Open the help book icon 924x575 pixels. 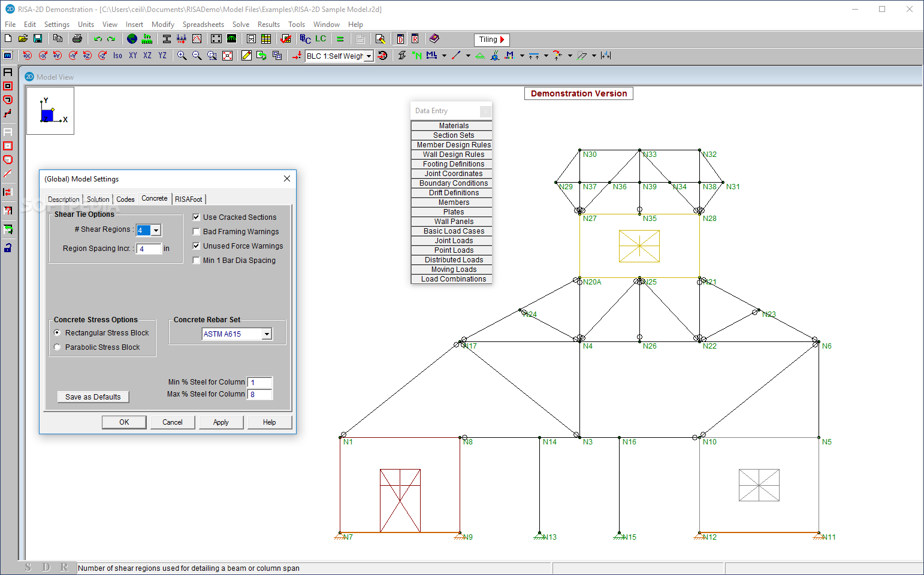point(434,39)
